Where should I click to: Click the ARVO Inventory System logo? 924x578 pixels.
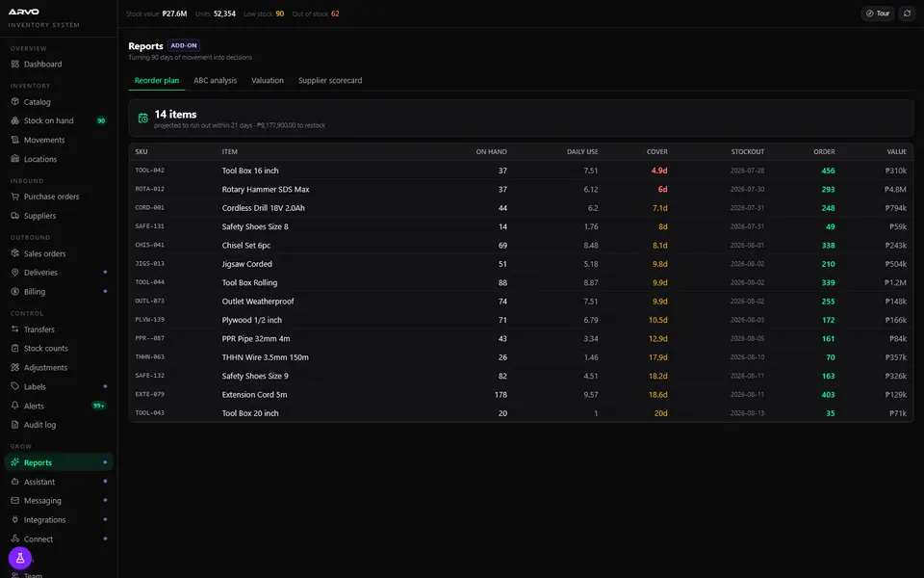(x=43, y=17)
